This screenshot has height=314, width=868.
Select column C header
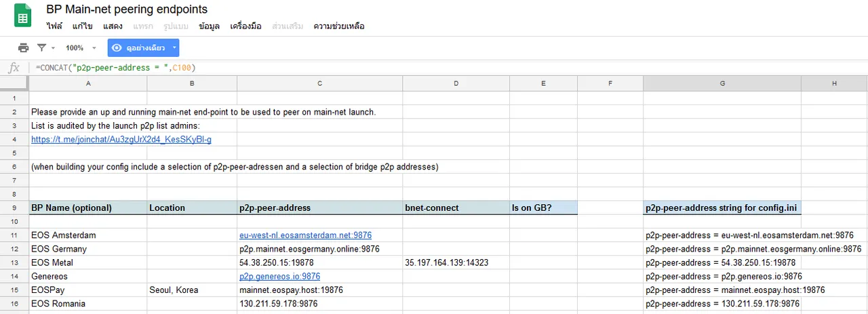coord(319,83)
